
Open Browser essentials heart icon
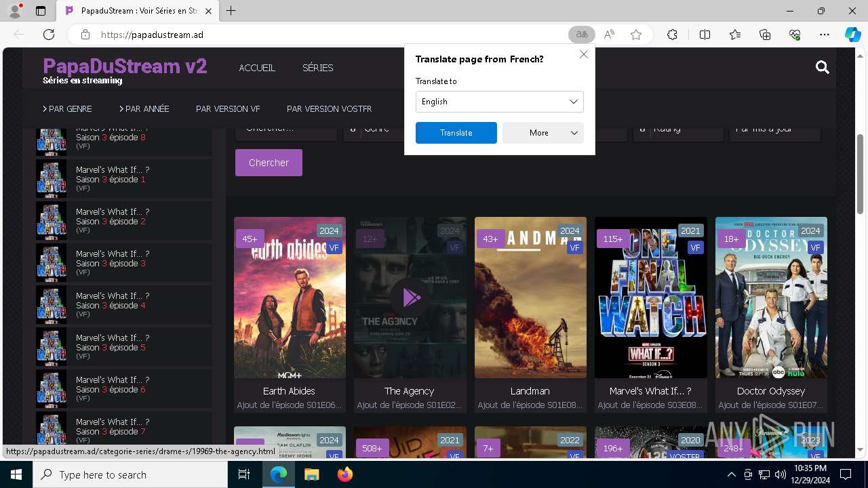point(795,35)
